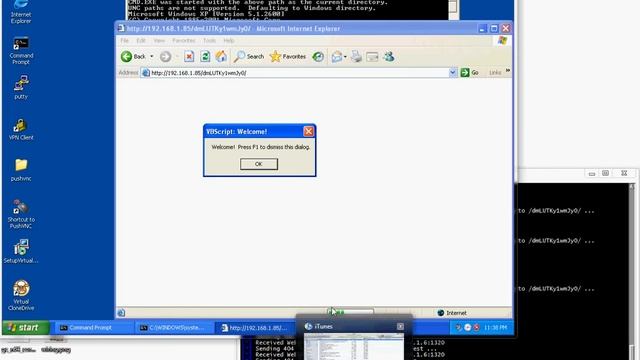Click the Windows flag logo in IE toolbar

coord(502,40)
